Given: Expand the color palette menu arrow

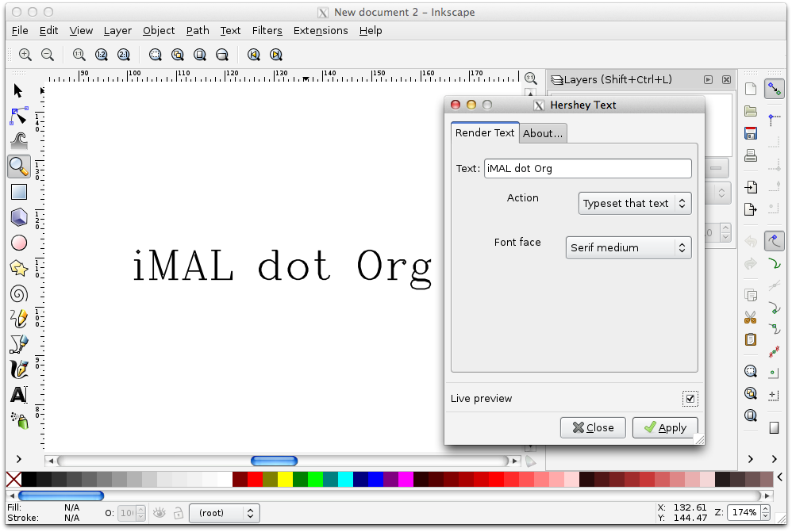Looking at the screenshot, I should pos(780,477).
